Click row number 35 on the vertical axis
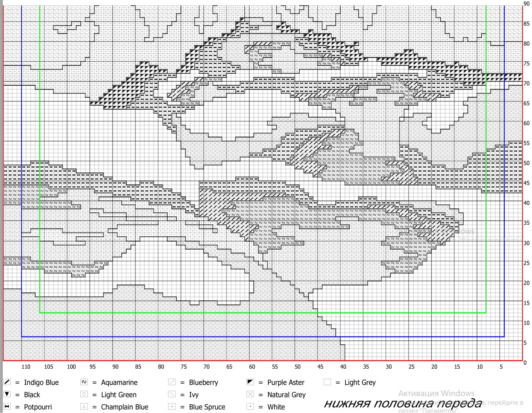Image resolution: width=532 pixels, height=413 pixels. 526,223
